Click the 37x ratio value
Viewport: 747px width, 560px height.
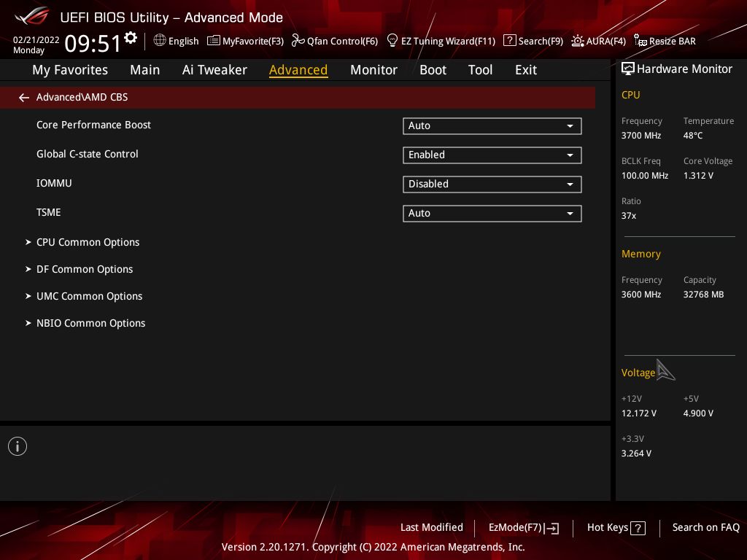tap(628, 216)
